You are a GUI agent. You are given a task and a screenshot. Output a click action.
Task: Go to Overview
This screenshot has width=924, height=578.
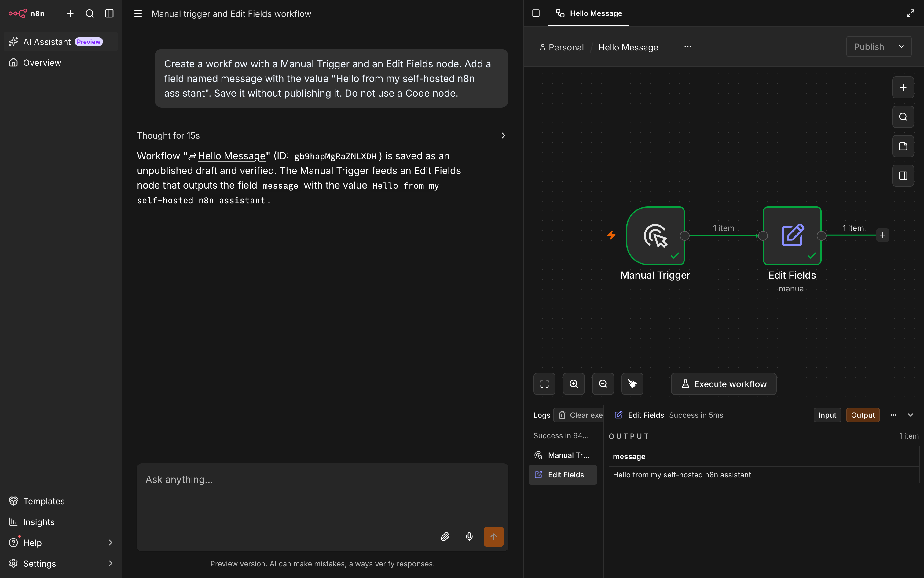[61, 63]
